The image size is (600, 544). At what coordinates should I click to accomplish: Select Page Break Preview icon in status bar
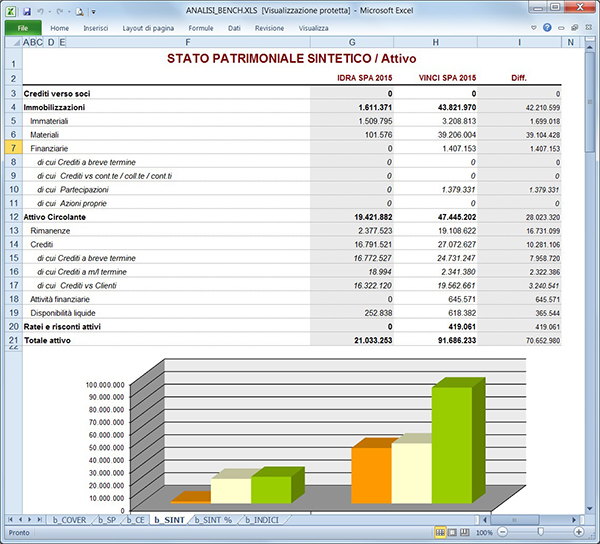tap(465, 532)
